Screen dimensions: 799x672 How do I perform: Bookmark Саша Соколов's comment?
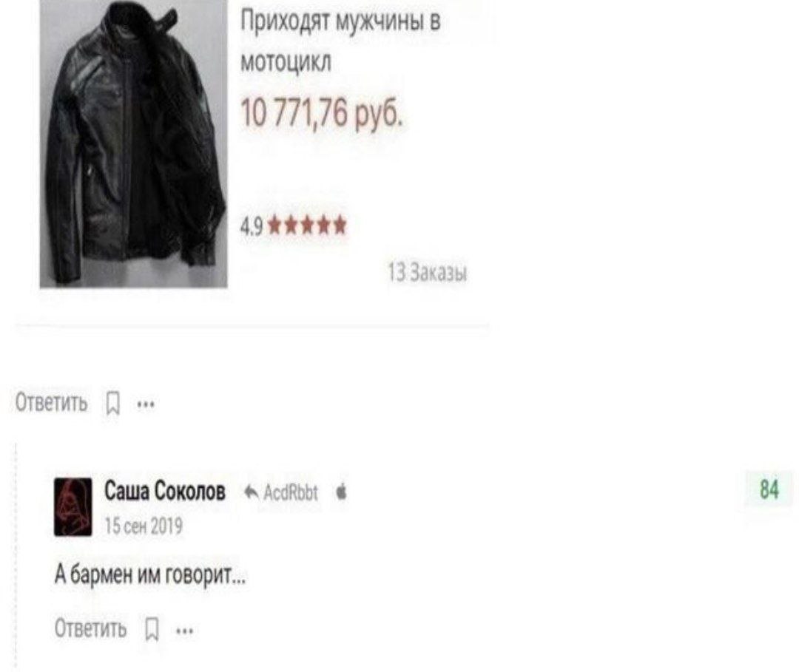coord(152,630)
